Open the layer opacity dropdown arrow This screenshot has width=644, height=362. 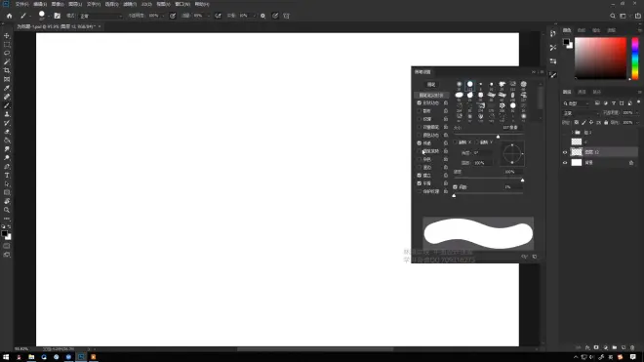(x=637, y=113)
